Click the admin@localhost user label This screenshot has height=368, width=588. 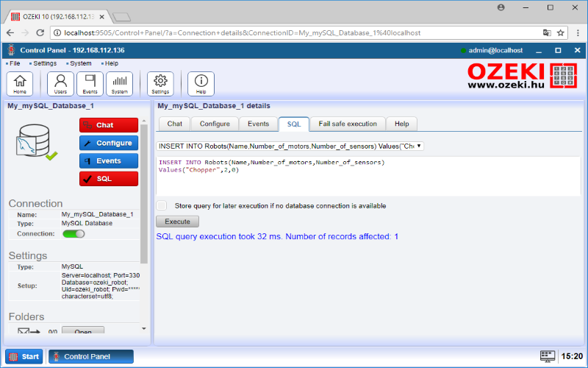(495, 50)
